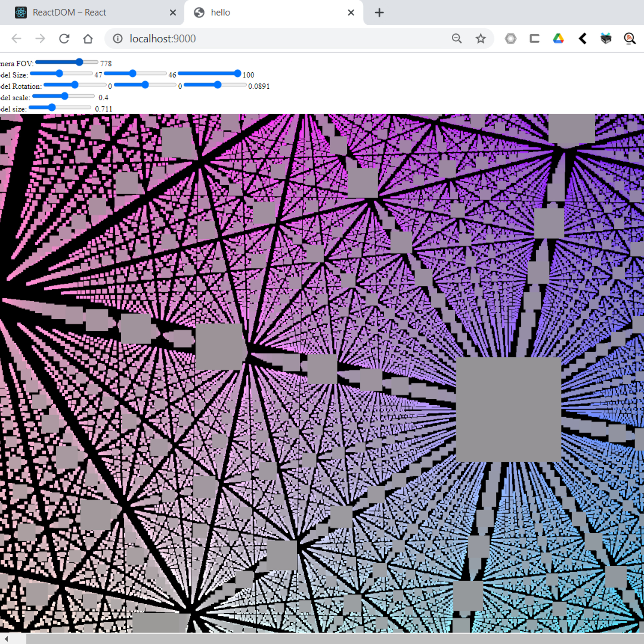Close the hello tab
This screenshot has width=644, height=644.
[x=351, y=13]
